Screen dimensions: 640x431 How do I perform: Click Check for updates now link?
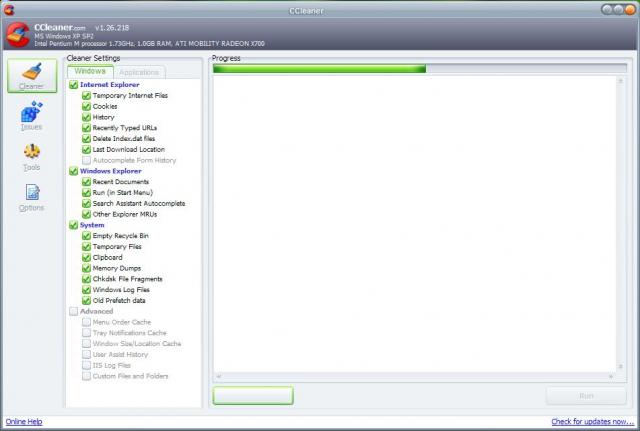coord(593,422)
